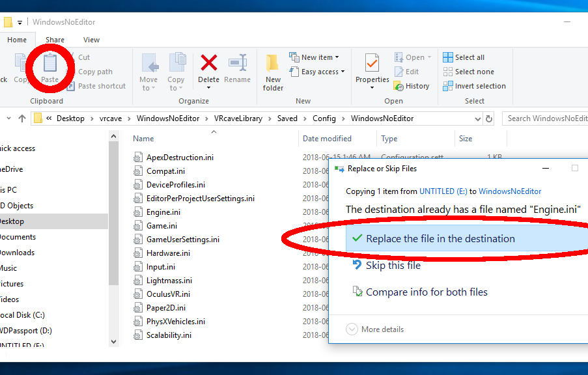Click the Search WindowsNoEditor input box
The height and width of the screenshot is (375, 588).
(546, 118)
